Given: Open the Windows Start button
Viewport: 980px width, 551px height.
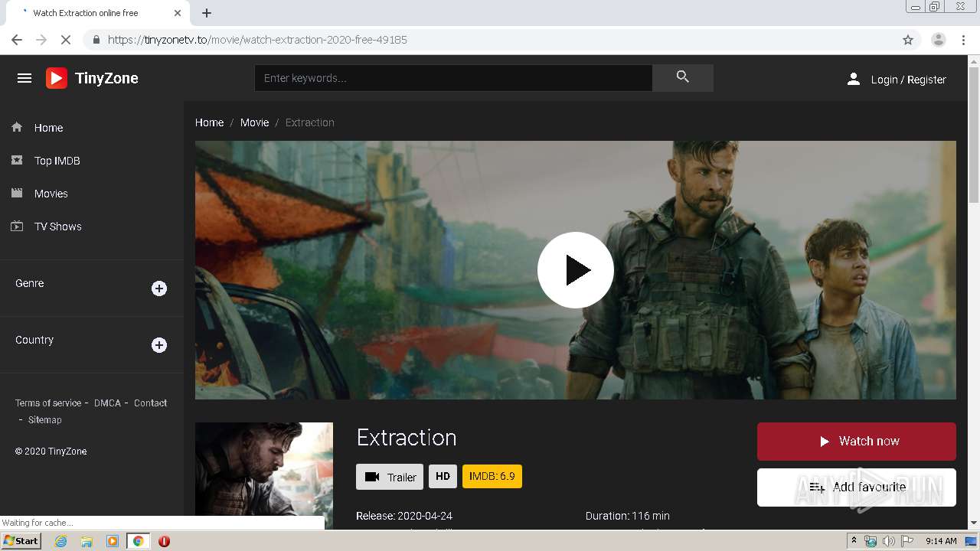Looking at the screenshot, I should click(x=21, y=541).
